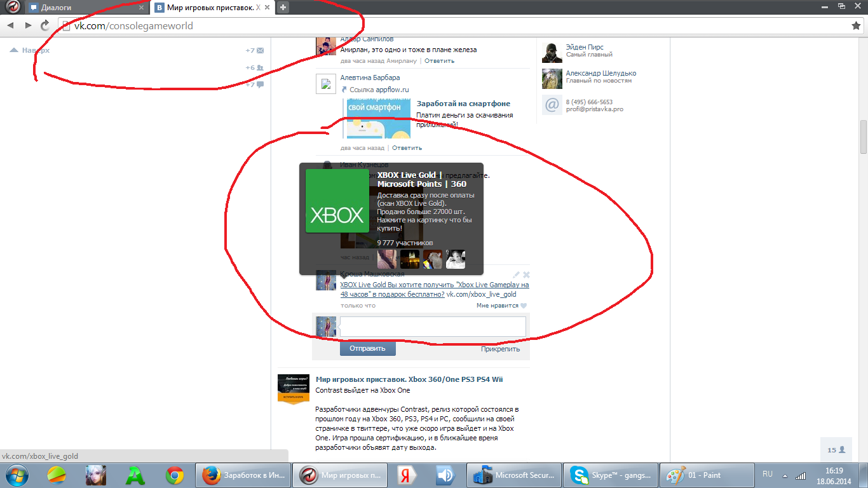Change the RU keyboard language indicator
The image size is (868, 488).
768,475
